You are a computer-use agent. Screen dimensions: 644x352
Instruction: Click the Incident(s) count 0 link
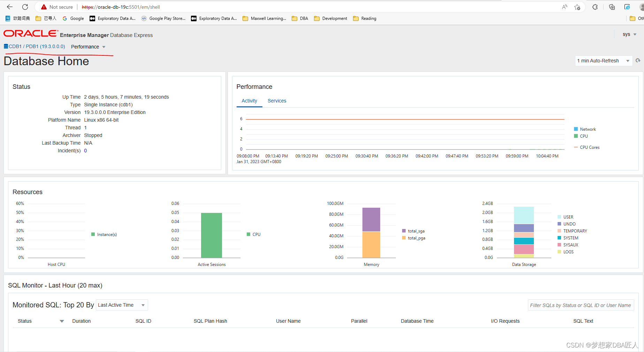(85, 151)
